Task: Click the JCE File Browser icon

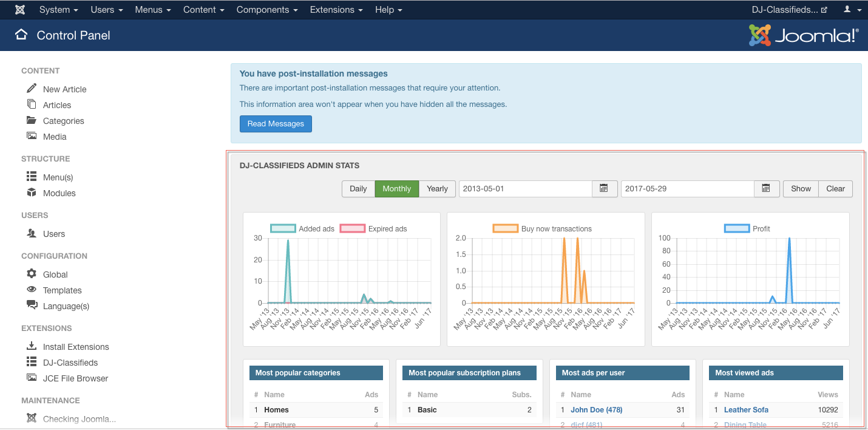Action: 32,377
